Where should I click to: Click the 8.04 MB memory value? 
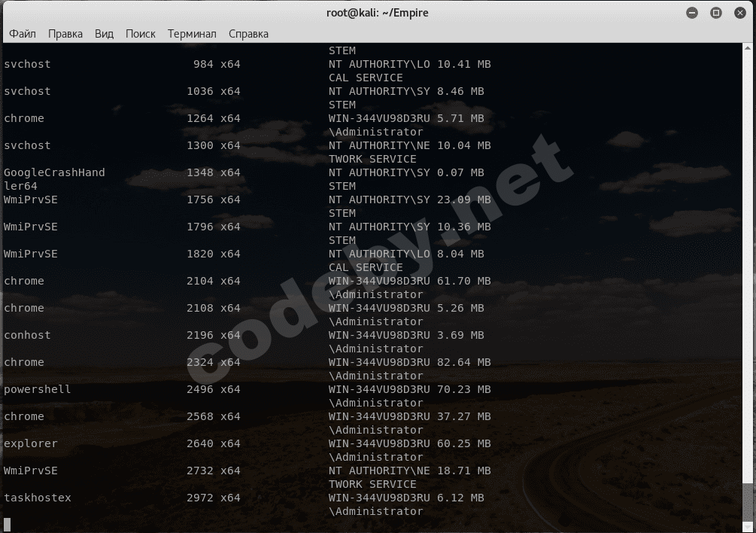pyautogui.click(x=460, y=254)
